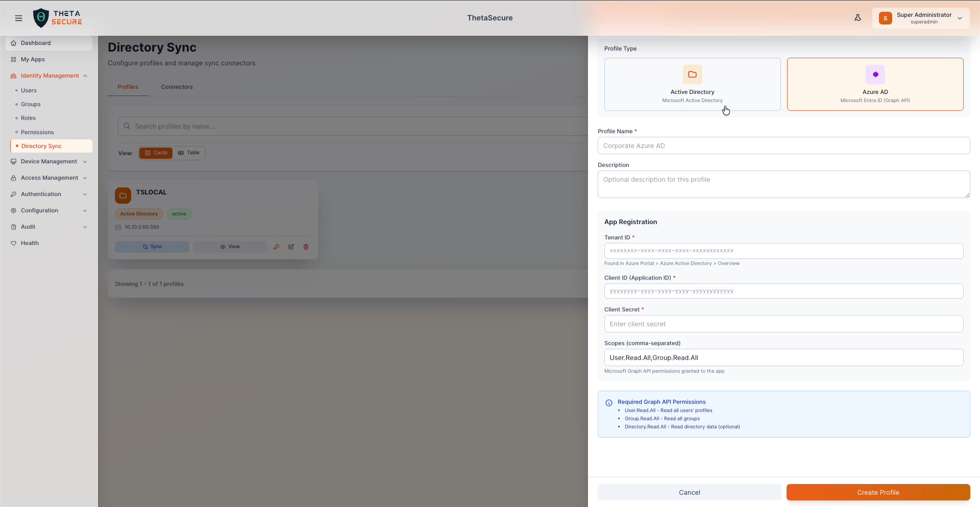This screenshot has width=980, height=507.
Task: Click the Dashboard home icon in sidebar
Action: tap(14, 43)
